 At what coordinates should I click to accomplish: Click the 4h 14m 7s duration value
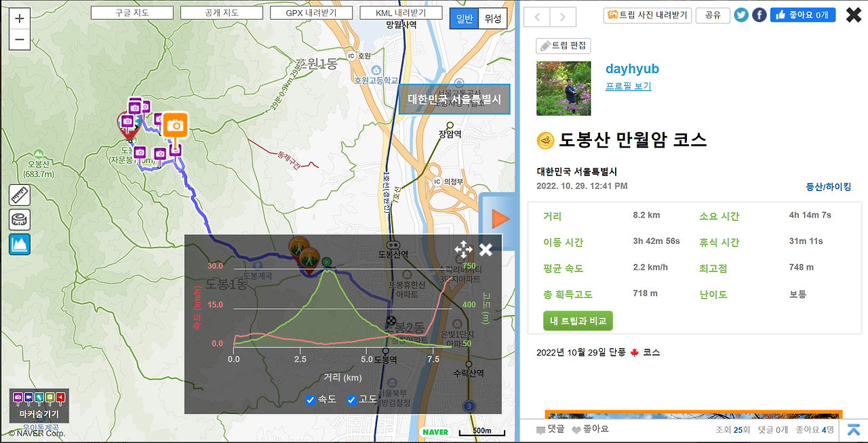(810, 215)
